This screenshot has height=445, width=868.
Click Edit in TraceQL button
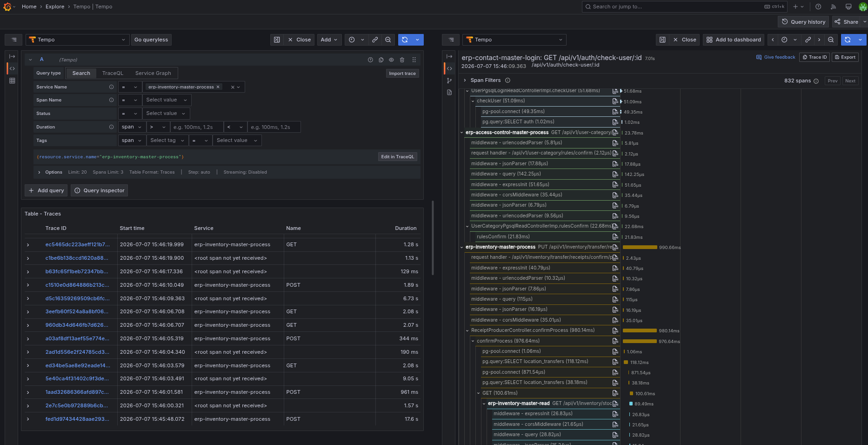tap(397, 157)
